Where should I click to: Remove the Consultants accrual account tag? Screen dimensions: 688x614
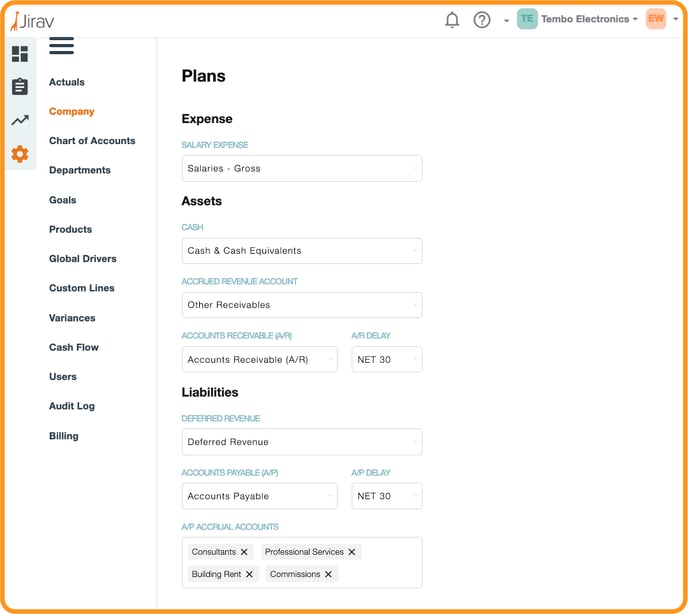244,552
